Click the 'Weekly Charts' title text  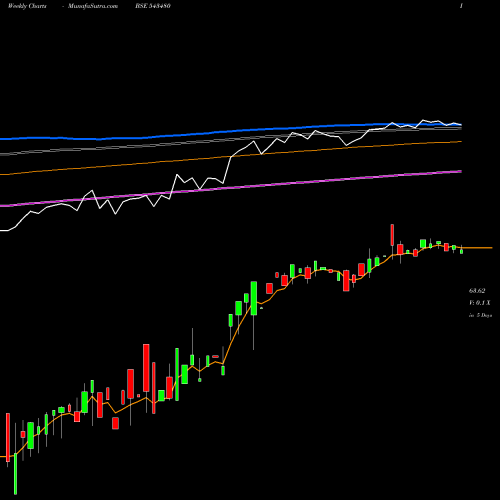tap(27, 6)
